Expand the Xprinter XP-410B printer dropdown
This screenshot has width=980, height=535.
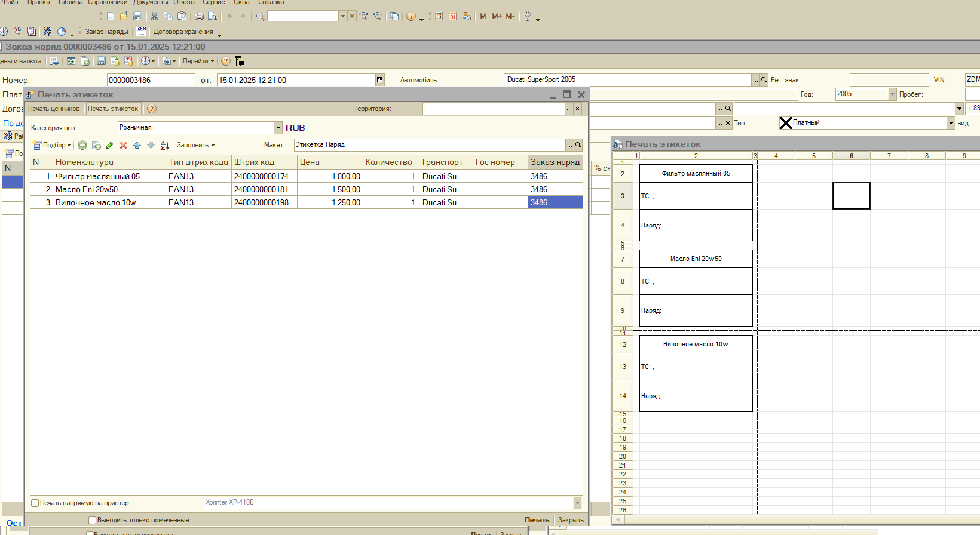point(577,503)
